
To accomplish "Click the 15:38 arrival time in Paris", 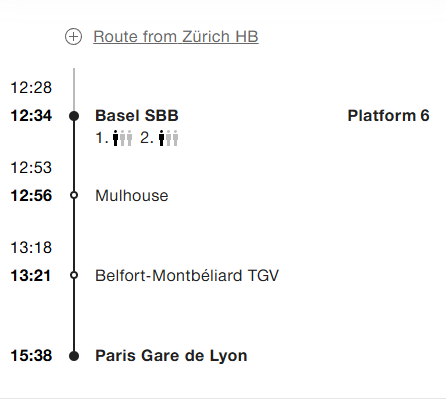I will 31,356.
